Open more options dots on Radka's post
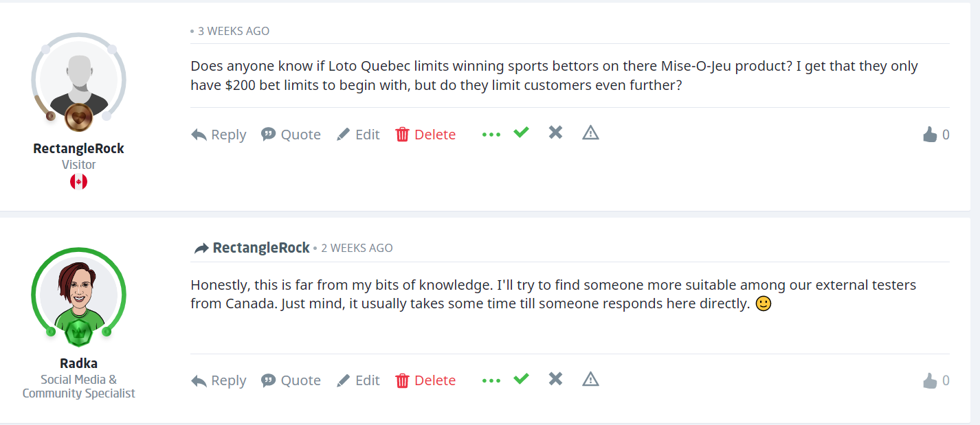This screenshot has width=980, height=425. [x=491, y=380]
